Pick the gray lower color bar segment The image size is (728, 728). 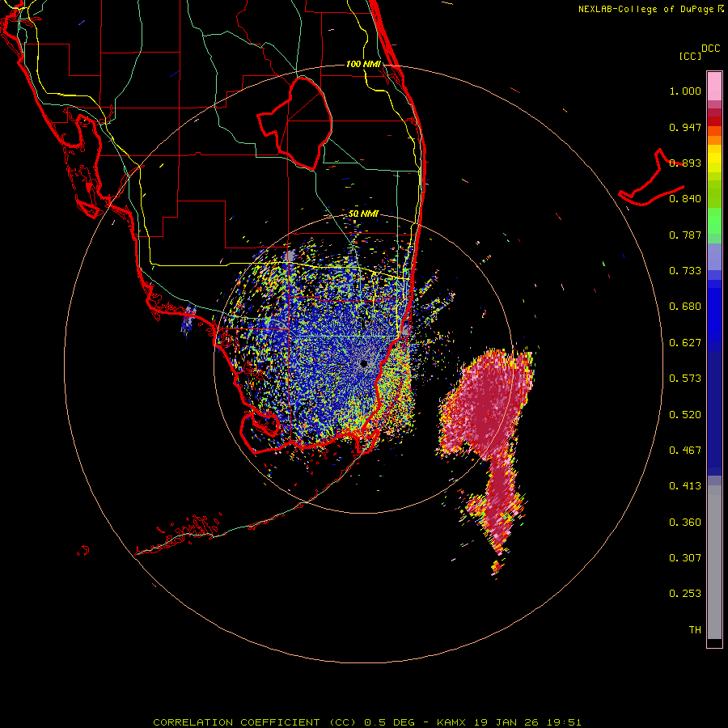[x=714, y=562]
